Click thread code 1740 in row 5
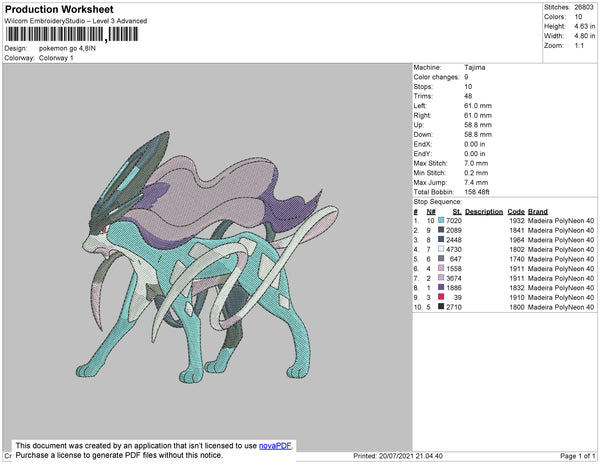 (x=517, y=259)
